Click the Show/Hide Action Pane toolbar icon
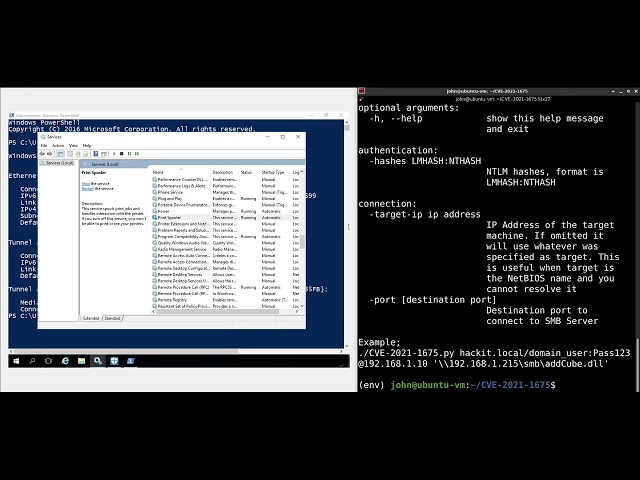 pos(104,154)
